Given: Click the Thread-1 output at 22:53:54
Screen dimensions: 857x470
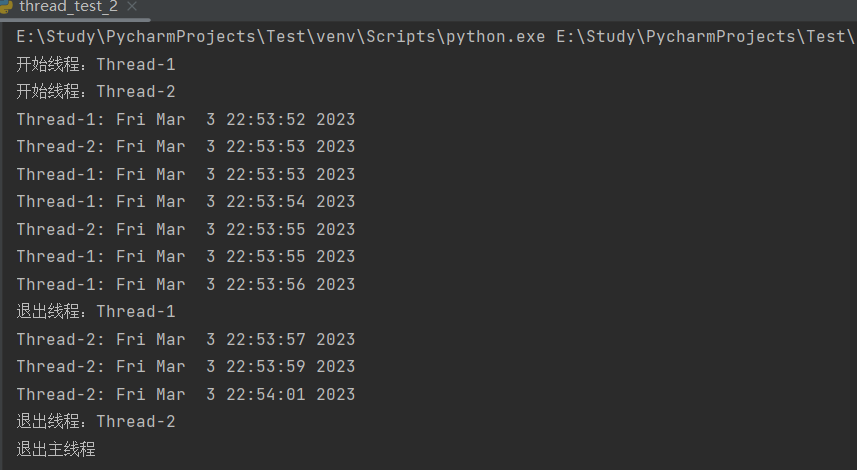Looking at the screenshot, I should [186, 202].
